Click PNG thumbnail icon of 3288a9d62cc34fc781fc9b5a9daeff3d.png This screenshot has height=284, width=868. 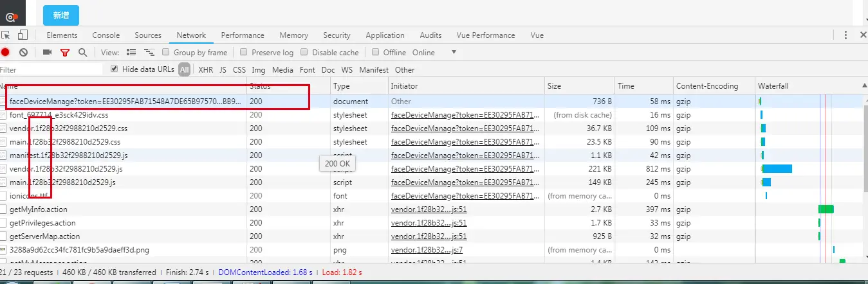tap(3, 249)
